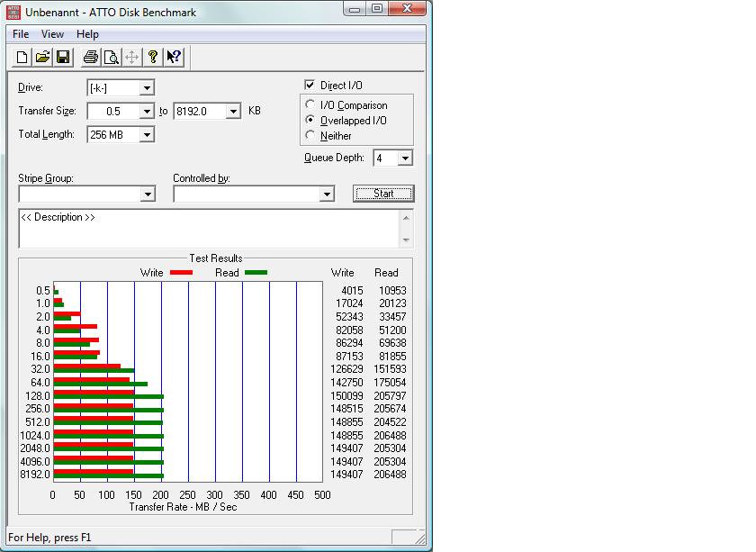Close the ATTO Disk Benchmark window
The width and height of the screenshot is (756, 552).
(407, 9)
